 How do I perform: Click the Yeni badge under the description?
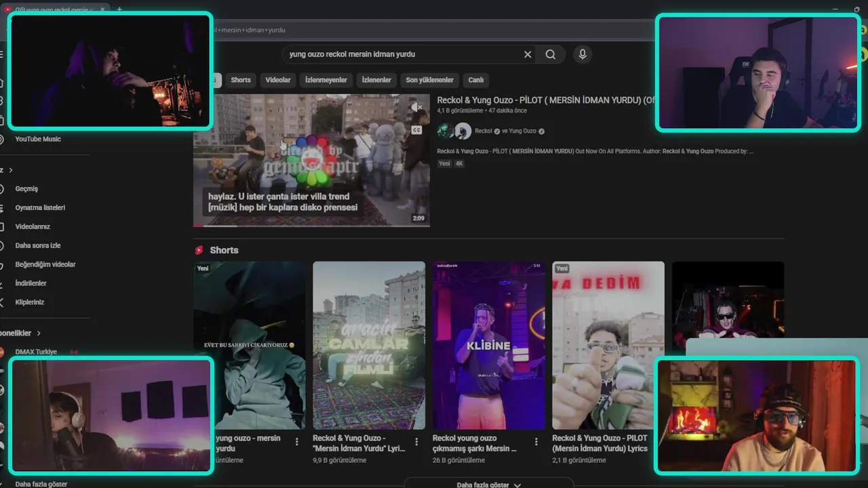click(444, 163)
